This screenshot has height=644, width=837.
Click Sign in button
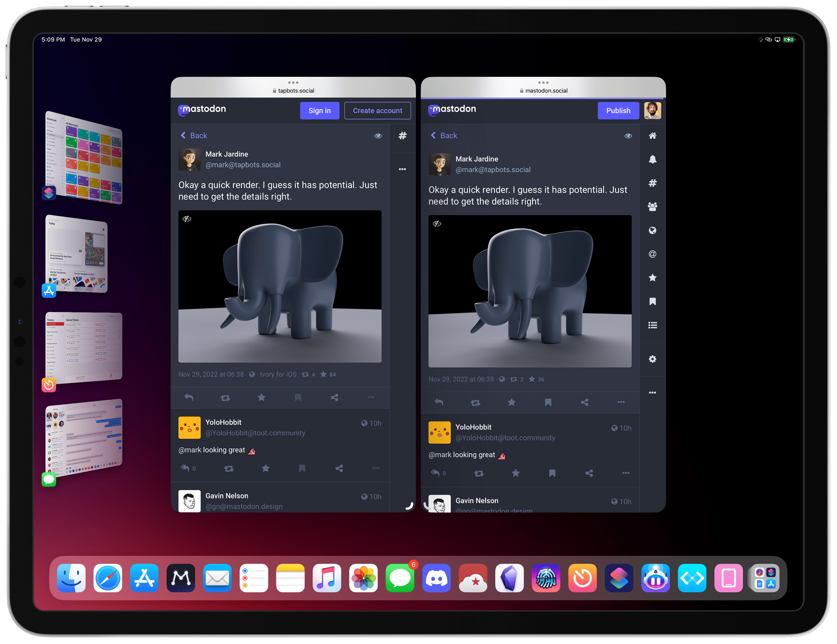click(x=320, y=111)
